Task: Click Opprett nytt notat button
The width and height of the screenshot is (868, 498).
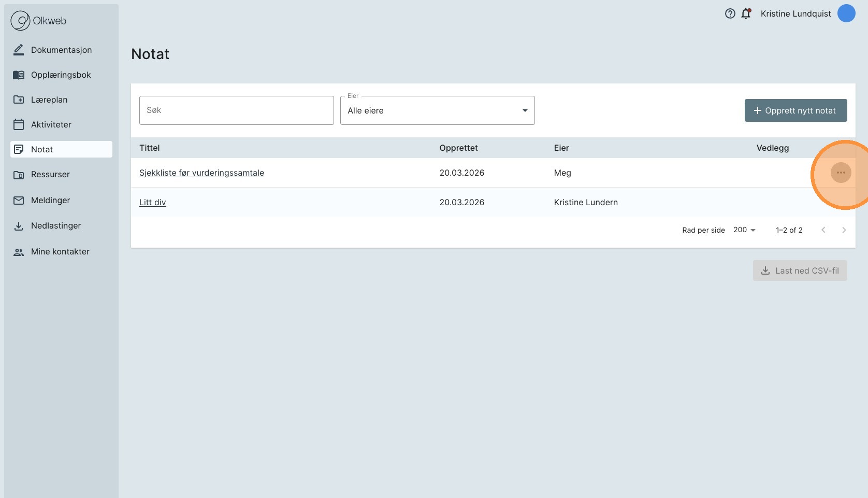Action: [x=795, y=110]
